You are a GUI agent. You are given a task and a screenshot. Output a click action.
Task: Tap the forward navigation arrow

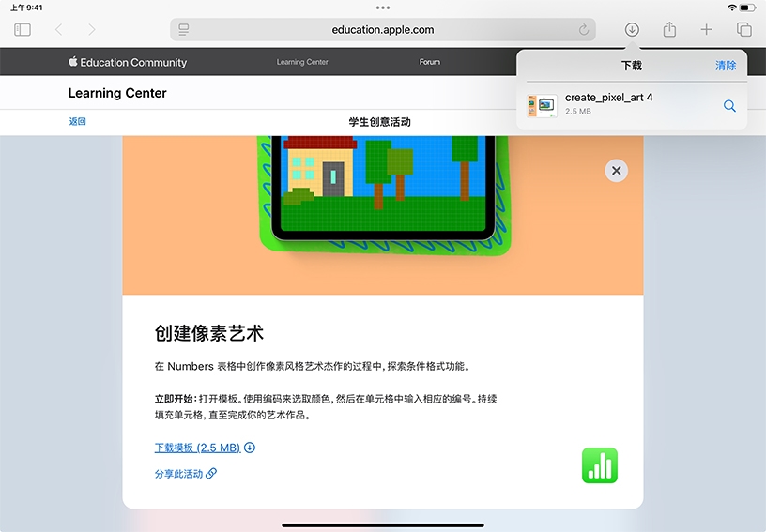(x=91, y=30)
